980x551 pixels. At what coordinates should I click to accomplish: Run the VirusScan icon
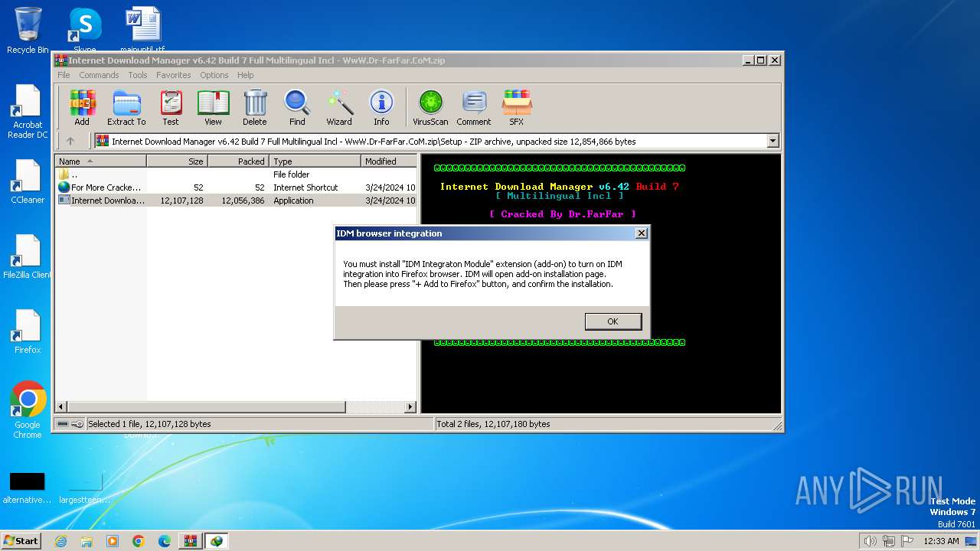[430, 107]
